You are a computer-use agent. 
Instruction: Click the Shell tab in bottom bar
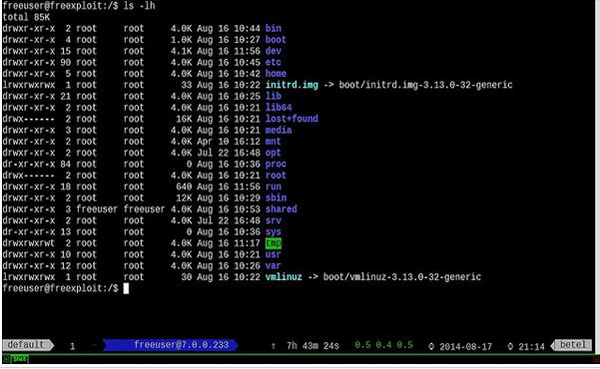coord(19,359)
